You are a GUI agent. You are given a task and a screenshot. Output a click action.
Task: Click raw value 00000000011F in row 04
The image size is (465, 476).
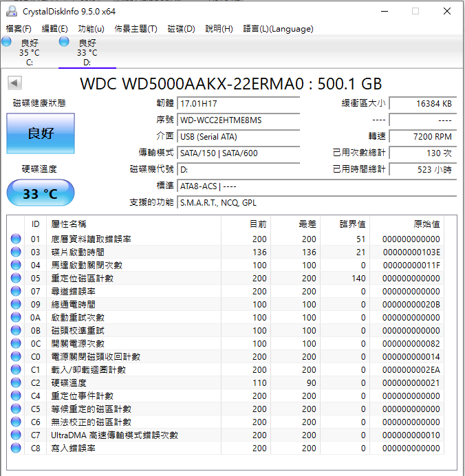coord(411,265)
